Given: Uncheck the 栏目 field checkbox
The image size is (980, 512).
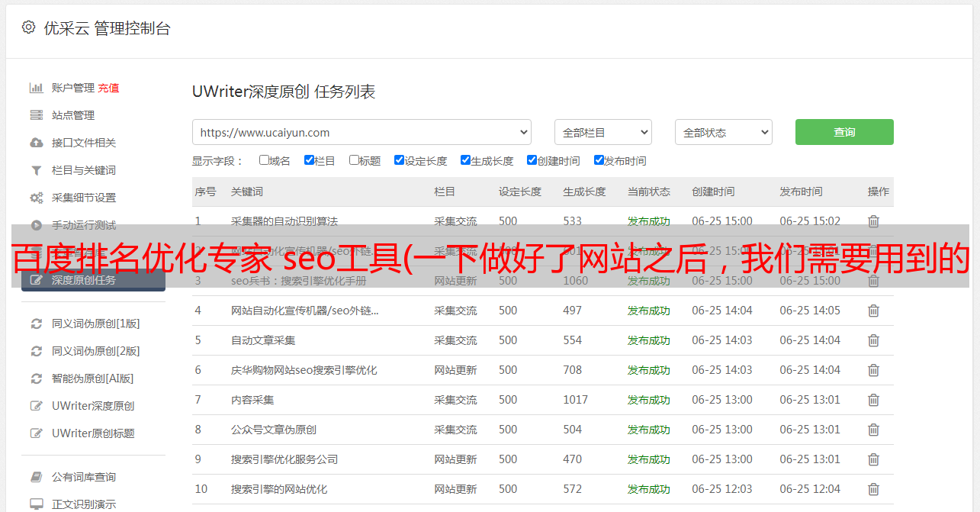Looking at the screenshot, I should 309,160.
